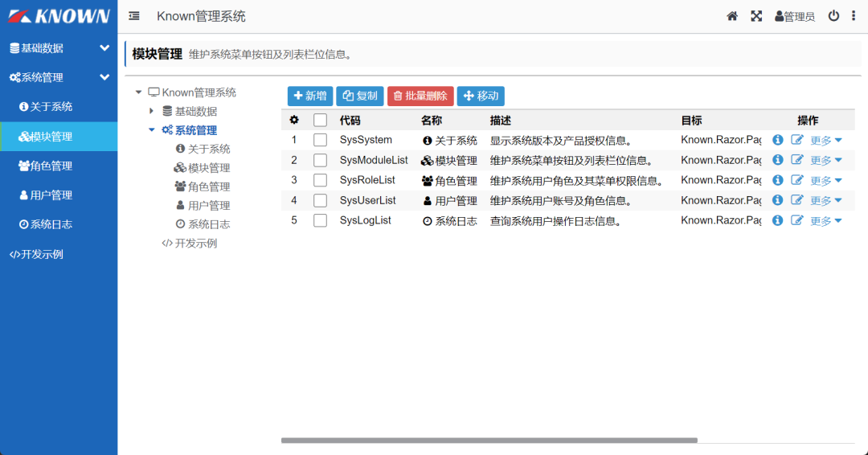The width and height of the screenshot is (868, 455).
Task: Open the 更多 dropdown for SysUserList row
Action: 826,201
